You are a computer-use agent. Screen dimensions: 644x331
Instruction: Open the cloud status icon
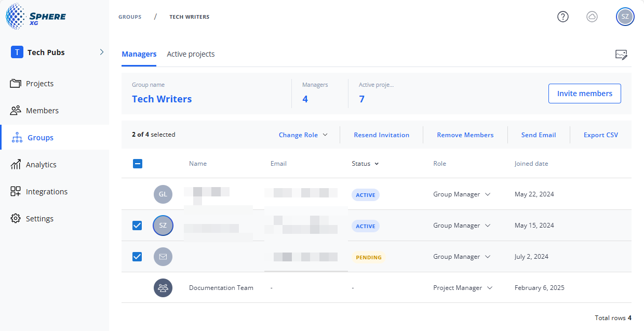pyautogui.click(x=592, y=17)
